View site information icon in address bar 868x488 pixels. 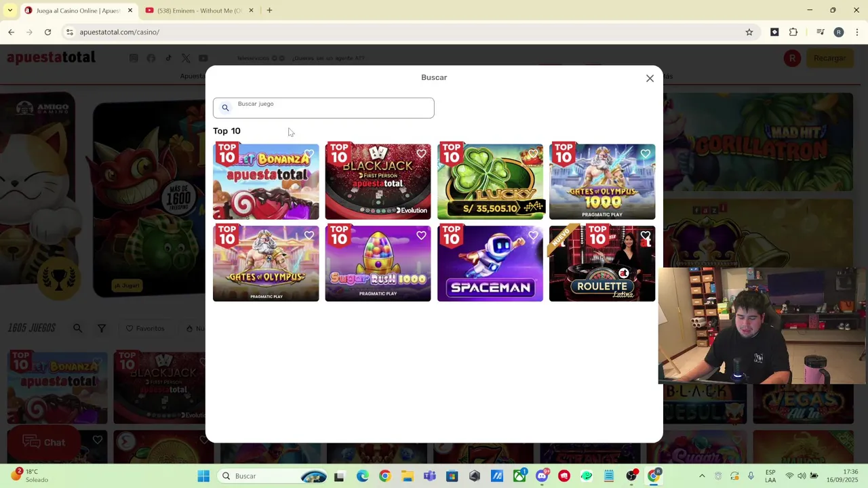coord(69,32)
